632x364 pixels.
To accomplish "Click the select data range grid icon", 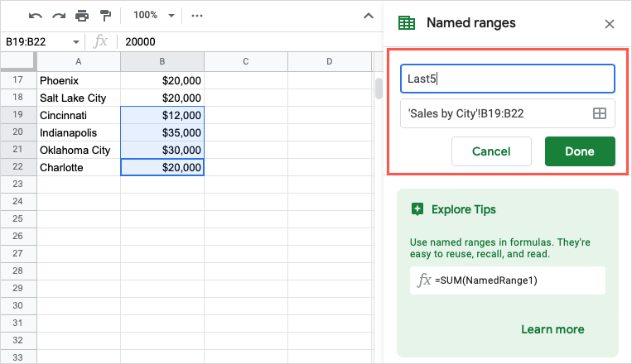I will tap(600, 114).
